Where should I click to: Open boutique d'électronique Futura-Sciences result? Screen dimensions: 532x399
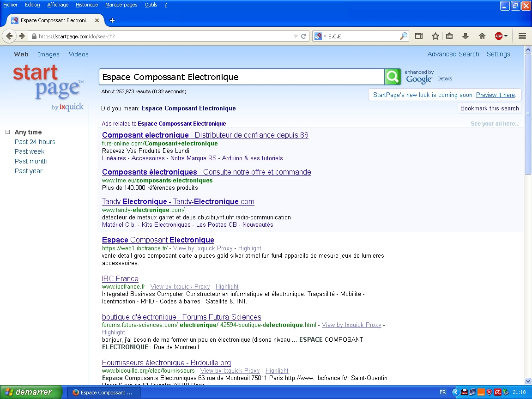tap(181, 317)
